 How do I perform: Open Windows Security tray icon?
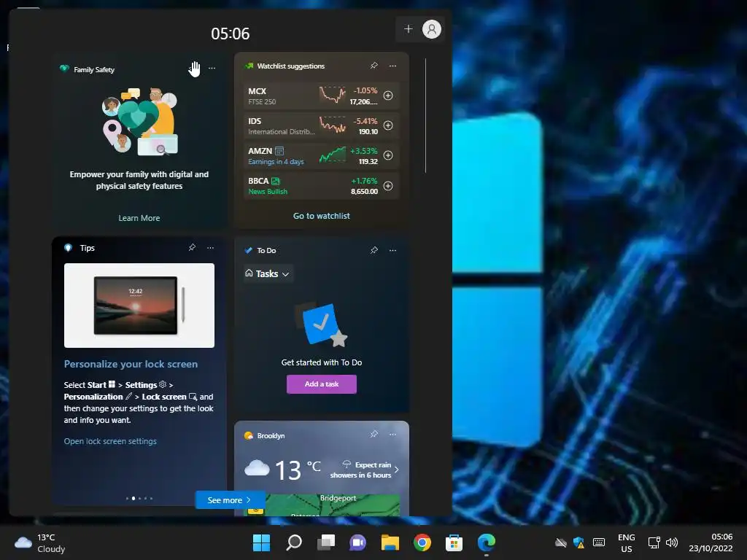(x=578, y=542)
